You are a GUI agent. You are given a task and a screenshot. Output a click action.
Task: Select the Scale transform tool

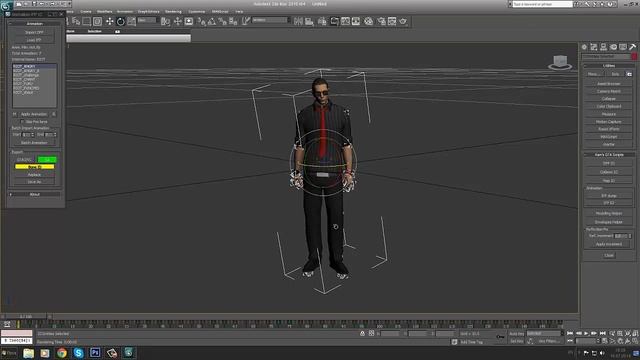(131, 21)
